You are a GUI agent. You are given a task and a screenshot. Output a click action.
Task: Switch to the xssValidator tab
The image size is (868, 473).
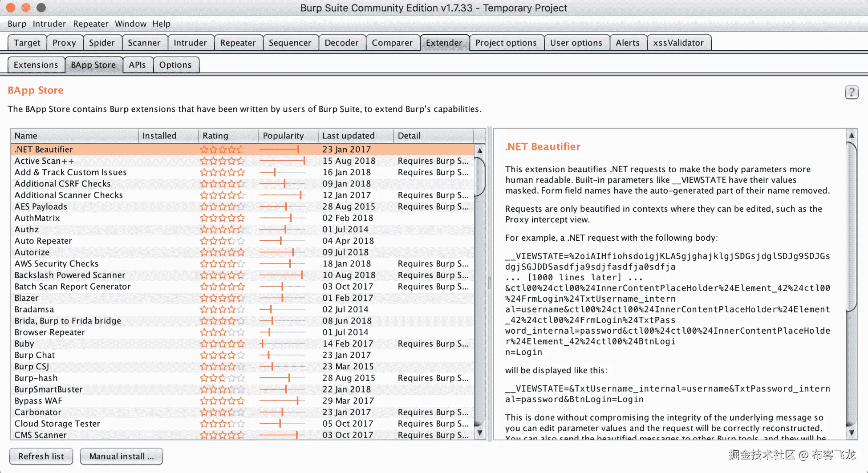pos(679,43)
